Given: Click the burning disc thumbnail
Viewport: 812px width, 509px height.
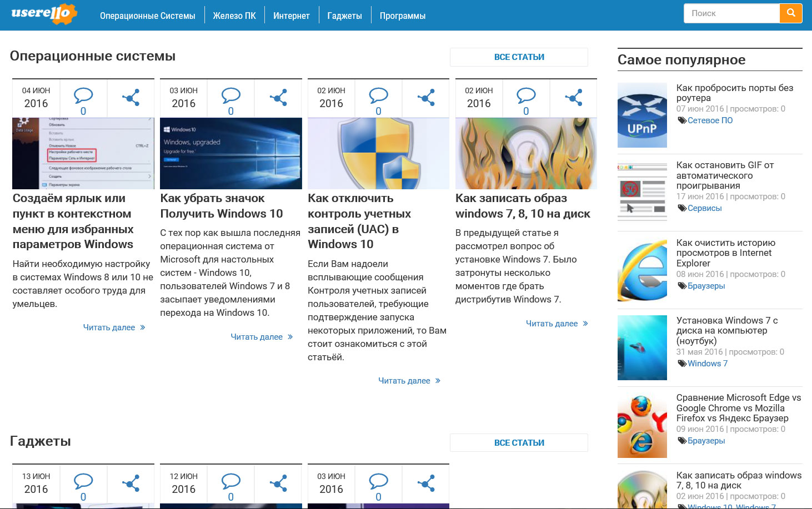Looking at the screenshot, I should pos(526,153).
